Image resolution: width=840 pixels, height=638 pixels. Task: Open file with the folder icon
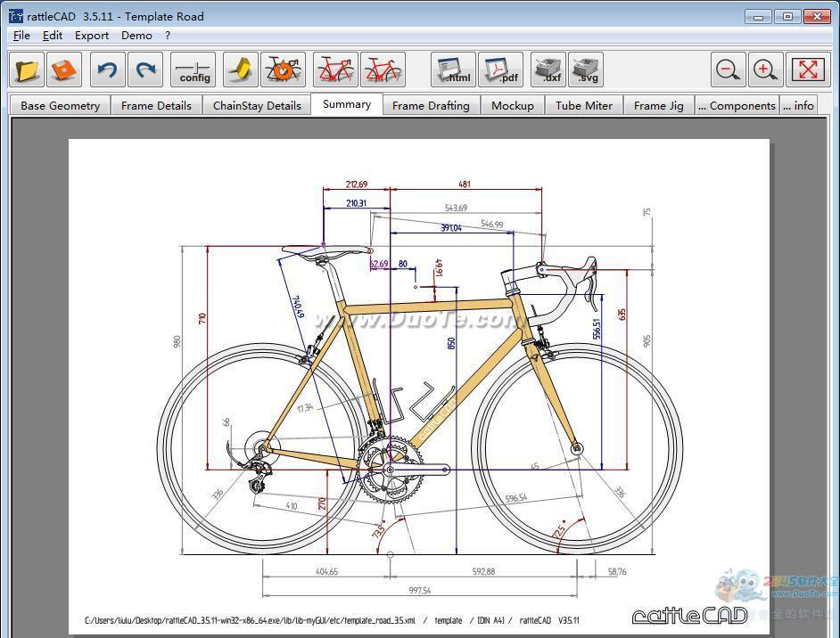(x=27, y=70)
